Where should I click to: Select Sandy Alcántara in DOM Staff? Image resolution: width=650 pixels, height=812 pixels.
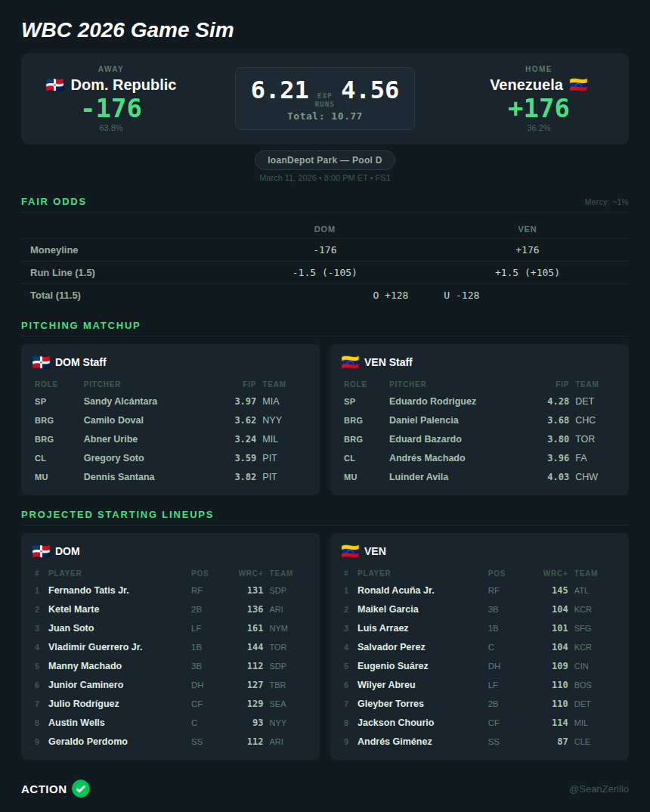[120, 401]
